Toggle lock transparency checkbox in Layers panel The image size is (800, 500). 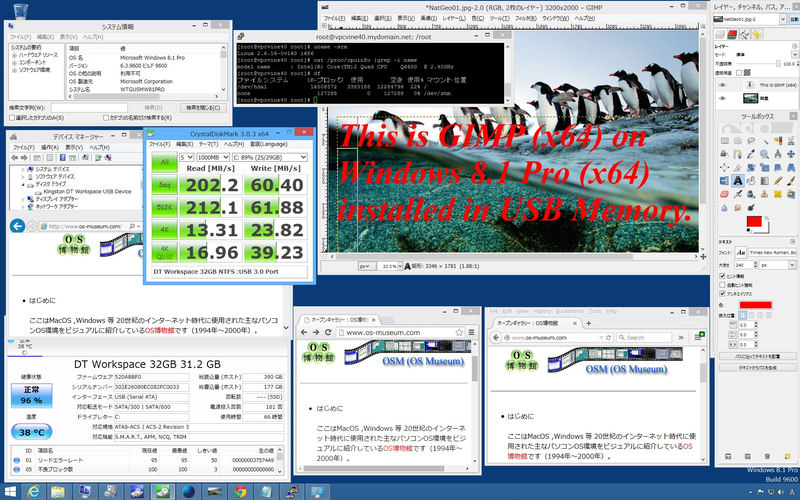(x=739, y=72)
